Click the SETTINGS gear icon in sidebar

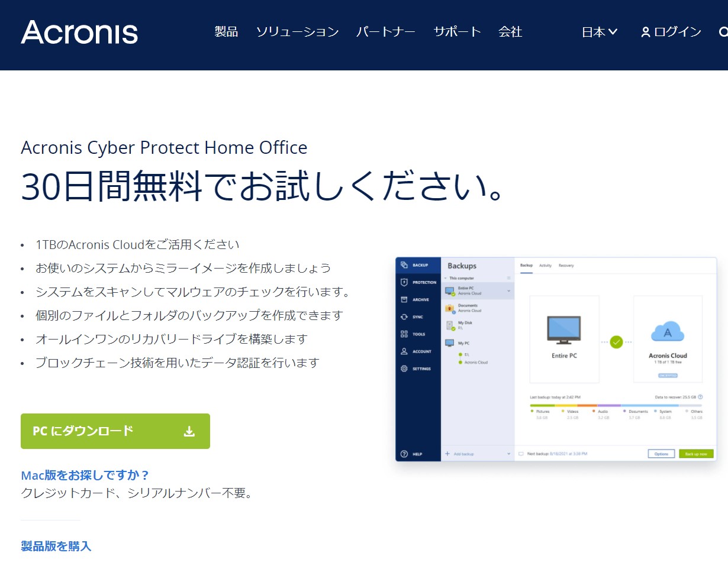[404, 369]
